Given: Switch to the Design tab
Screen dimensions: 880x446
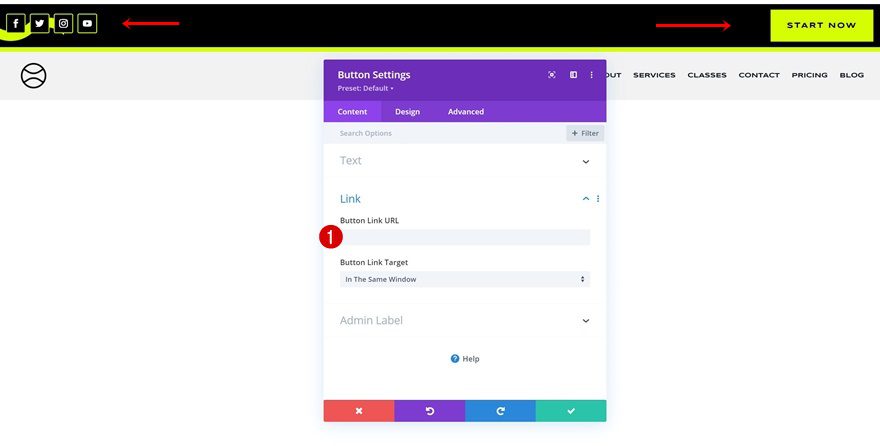Looking at the screenshot, I should click(x=407, y=112).
